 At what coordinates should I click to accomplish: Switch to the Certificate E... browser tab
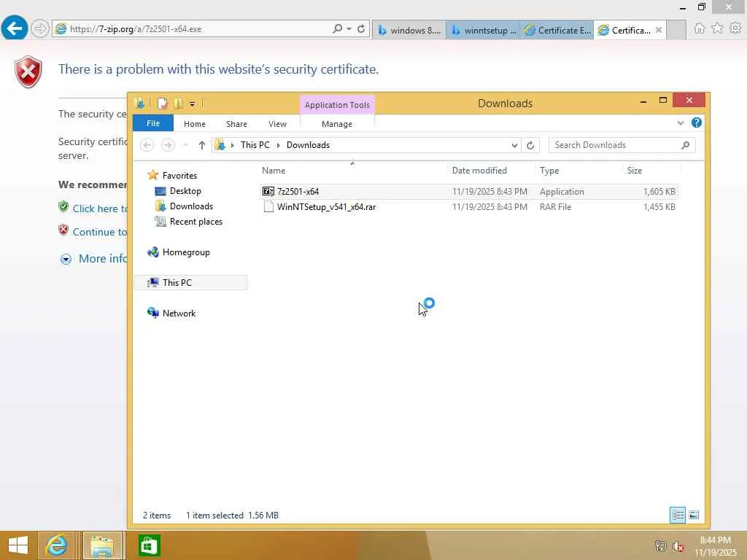(x=557, y=30)
